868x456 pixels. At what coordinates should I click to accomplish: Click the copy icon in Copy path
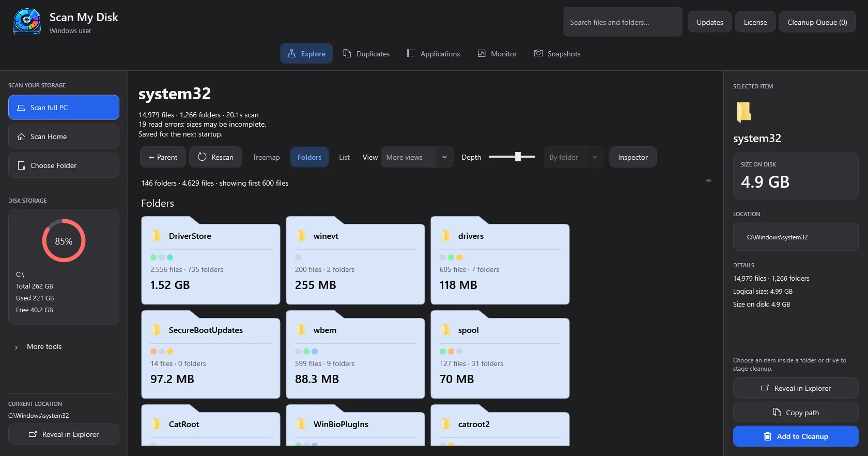[777, 412]
